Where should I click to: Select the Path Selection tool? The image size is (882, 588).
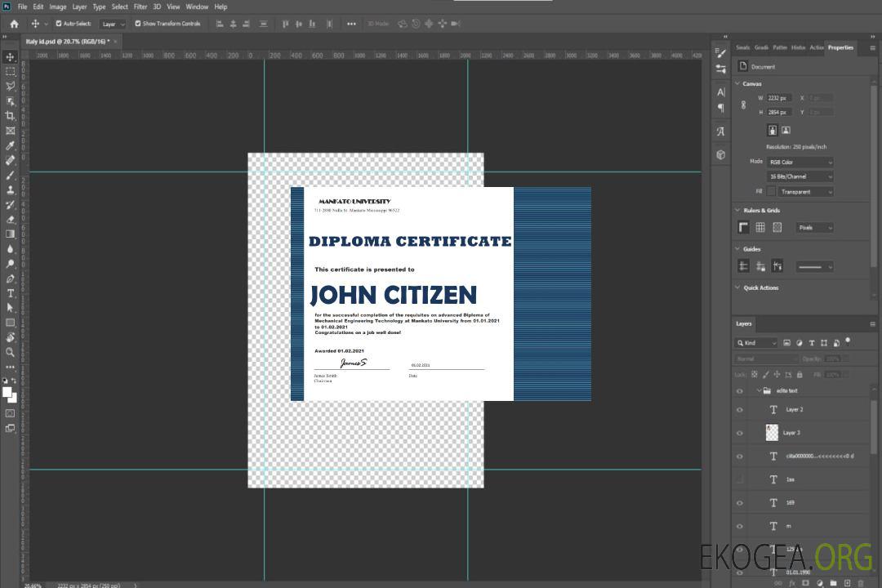(x=10, y=308)
